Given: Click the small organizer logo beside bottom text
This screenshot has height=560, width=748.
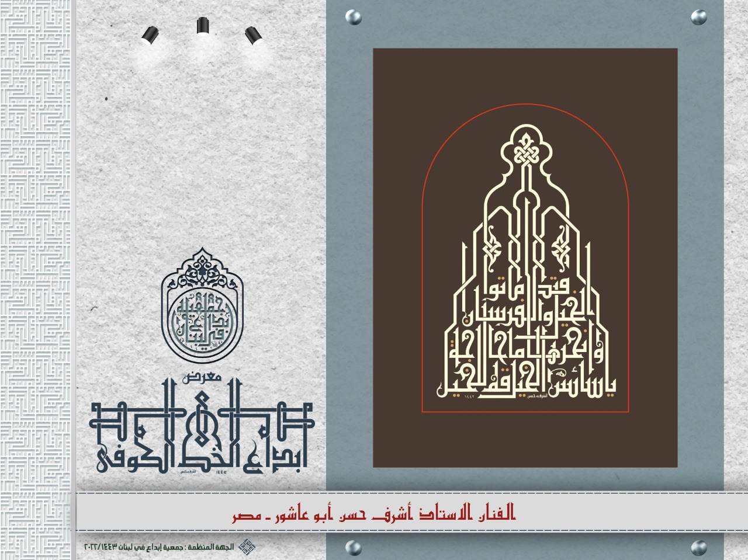Looking at the screenshot, I should pyautogui.click(x=248, y=547).
